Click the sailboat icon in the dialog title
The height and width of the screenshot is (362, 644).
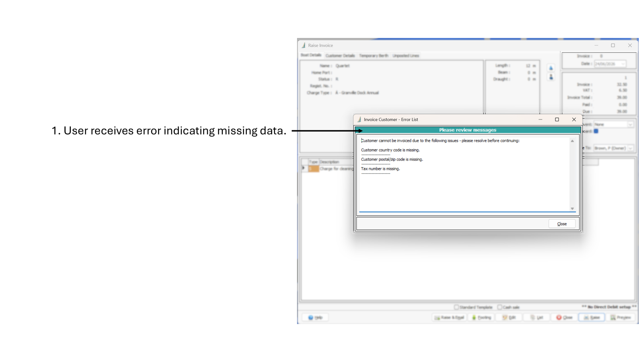click(x=359, y=119)
